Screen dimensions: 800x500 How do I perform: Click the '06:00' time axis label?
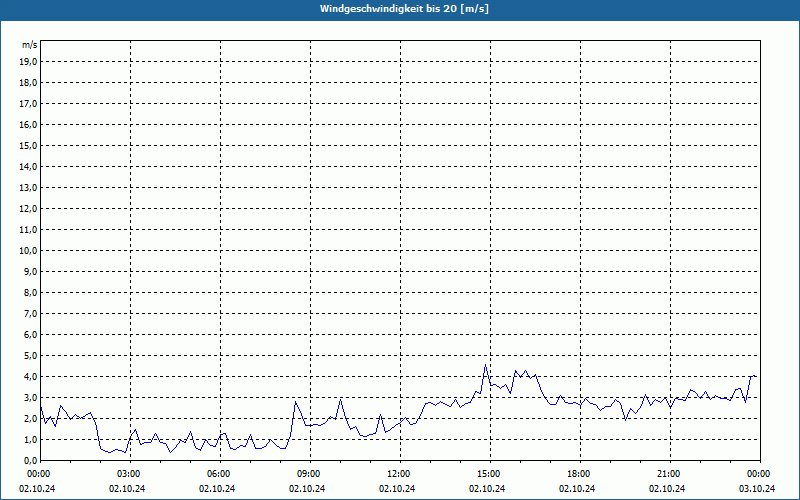tap(220, 474)
